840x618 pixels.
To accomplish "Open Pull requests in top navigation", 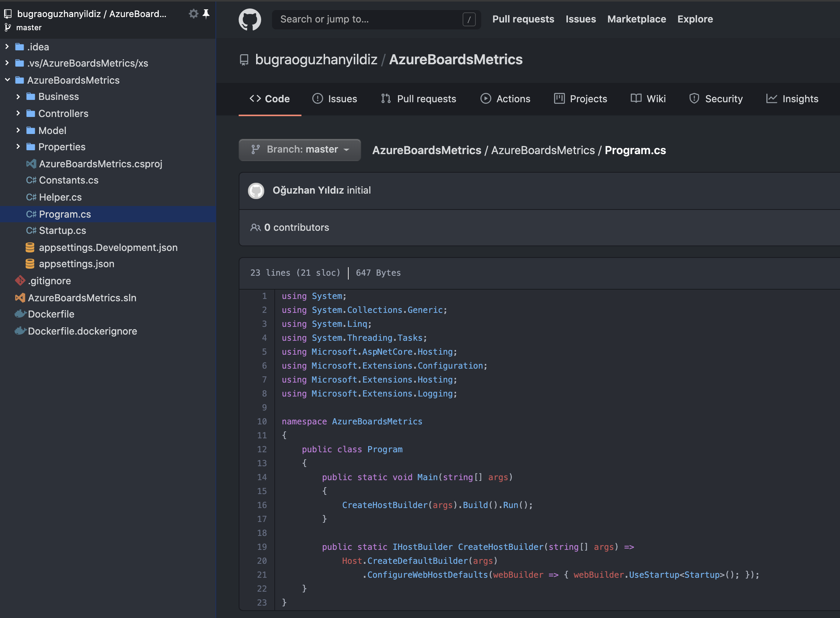I will tap(523, 19).
